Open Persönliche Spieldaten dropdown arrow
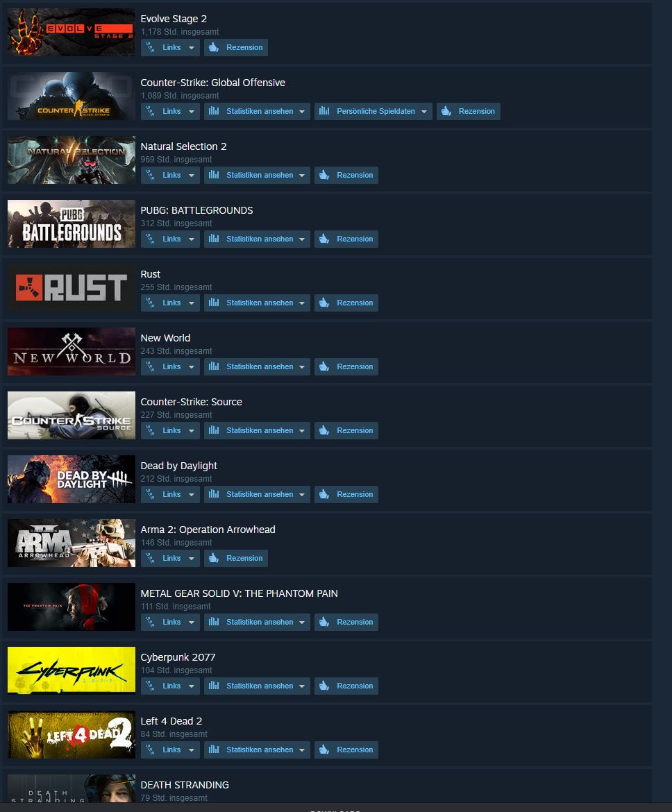Viewport: 672px width, 812px height. (424, 111)
